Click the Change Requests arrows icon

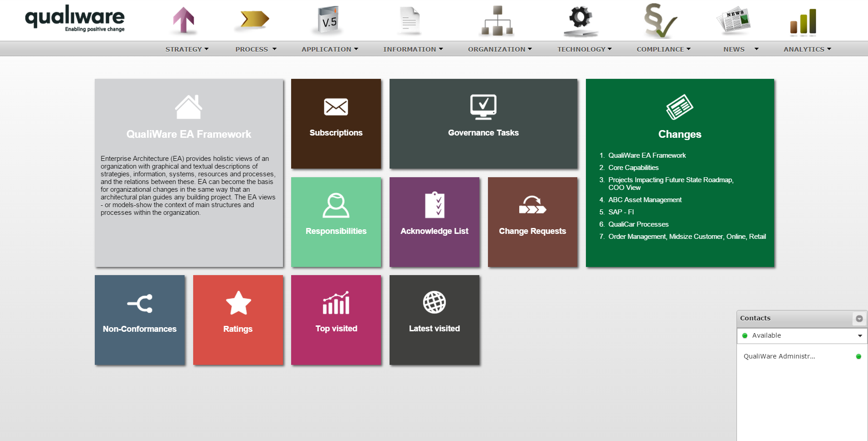click(532, 205)
